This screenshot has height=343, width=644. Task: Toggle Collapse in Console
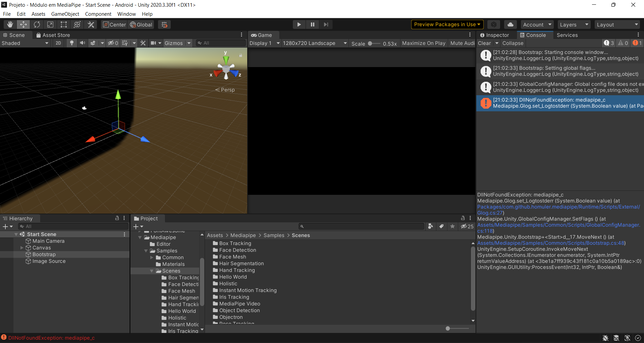(513, 43)
